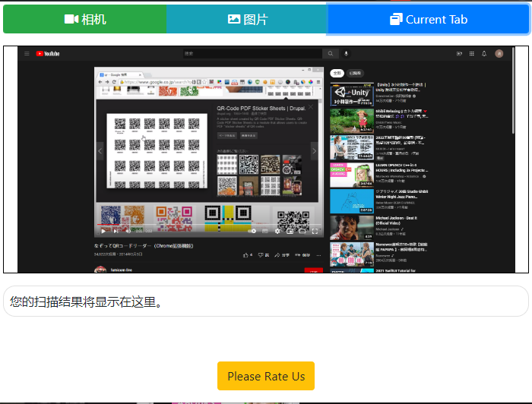Like the video with the thumbs up
532x404 pixels.
(x=247, y=255)
